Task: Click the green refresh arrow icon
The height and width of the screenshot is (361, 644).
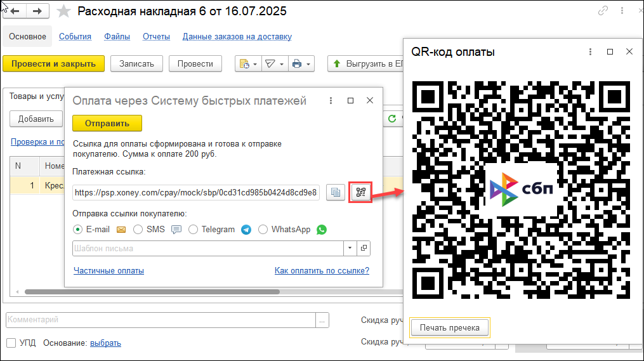Action: (x=392, y=119)
